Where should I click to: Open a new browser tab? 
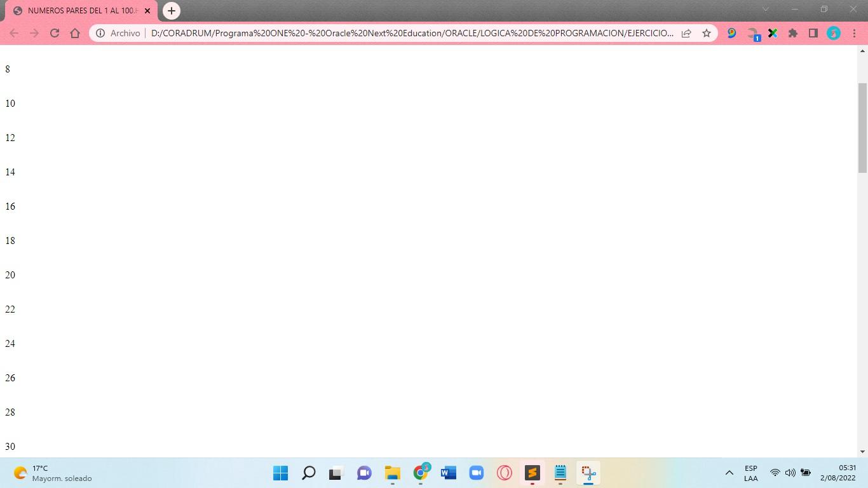point(171,11)
